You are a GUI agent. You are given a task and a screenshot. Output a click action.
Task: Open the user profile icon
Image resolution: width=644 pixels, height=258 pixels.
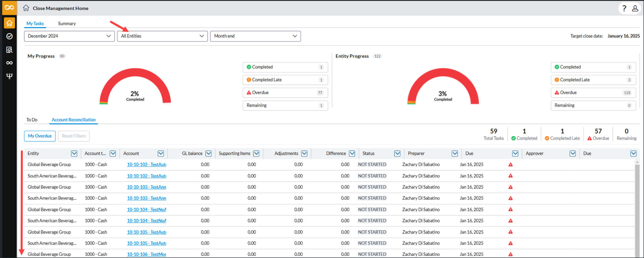635,8
